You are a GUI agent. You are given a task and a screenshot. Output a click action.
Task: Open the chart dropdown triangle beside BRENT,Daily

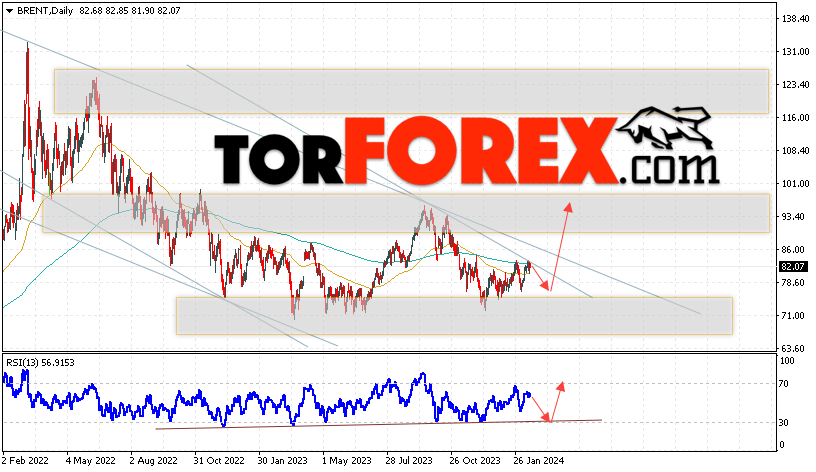pyautogui.click(x=9, y=10)
